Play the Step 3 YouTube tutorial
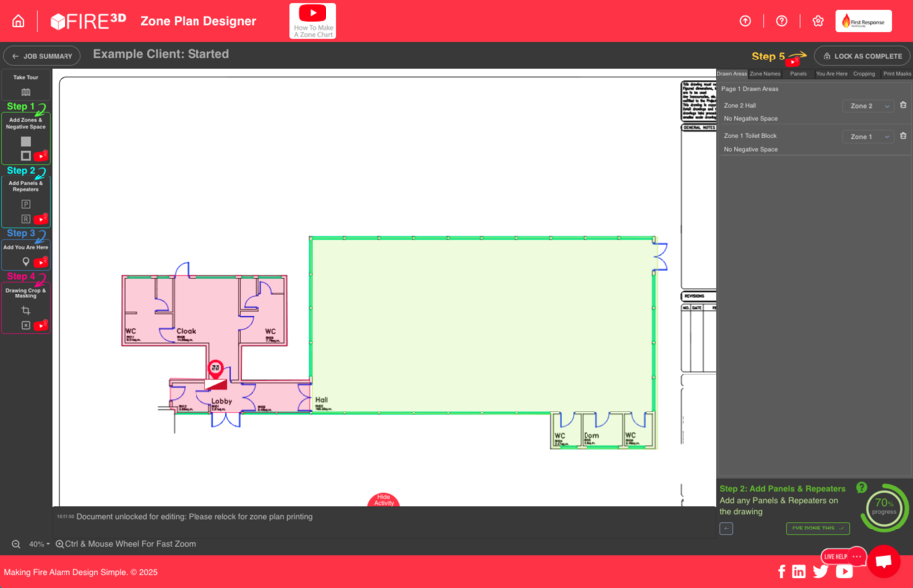This screenshot has height=588, width=913. pyautogui.click(x=40, y=262)
